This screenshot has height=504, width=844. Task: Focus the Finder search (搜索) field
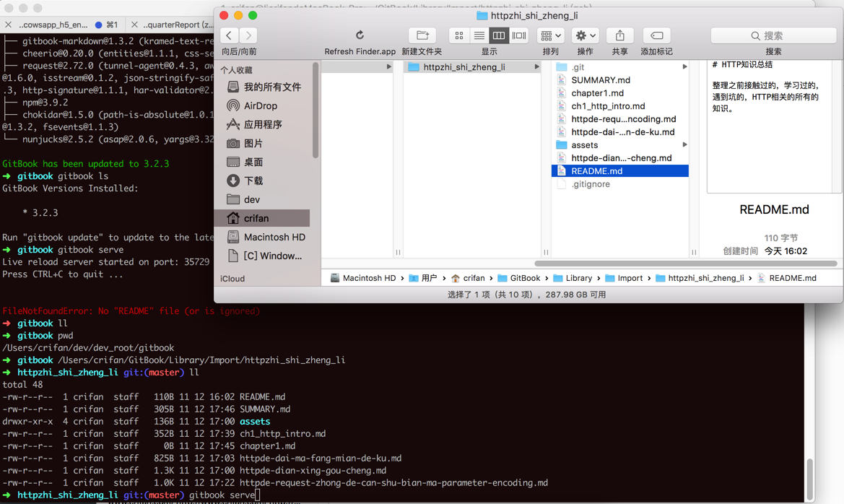coord(773,35)
